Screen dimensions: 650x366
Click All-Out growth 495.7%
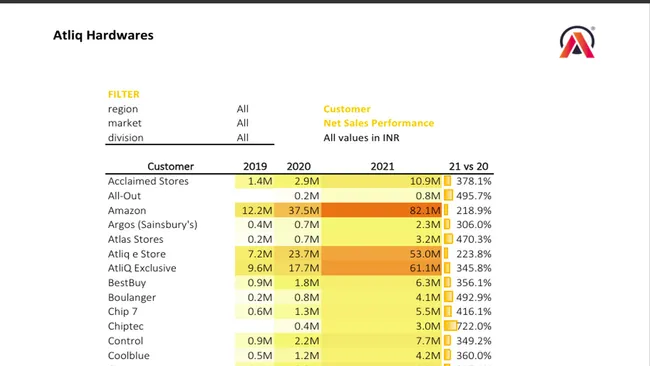pyautogui.click(x=474, y=196)
